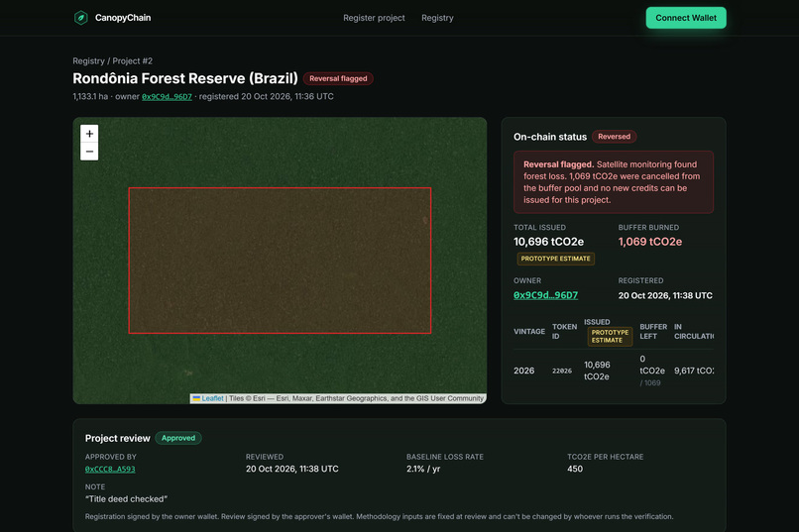Select the 450 tCO2e per hectare value
799x532 pixels.
click(575, 469)
